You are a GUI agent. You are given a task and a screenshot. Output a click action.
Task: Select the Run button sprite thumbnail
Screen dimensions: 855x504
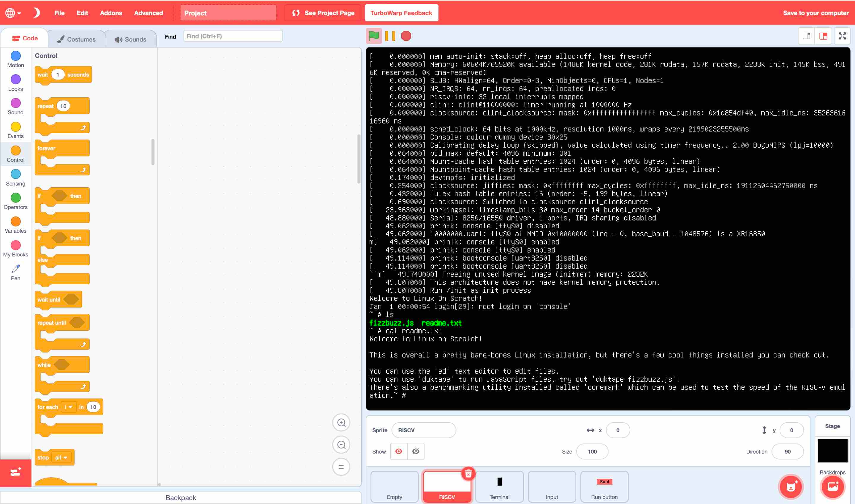point(604,487)
